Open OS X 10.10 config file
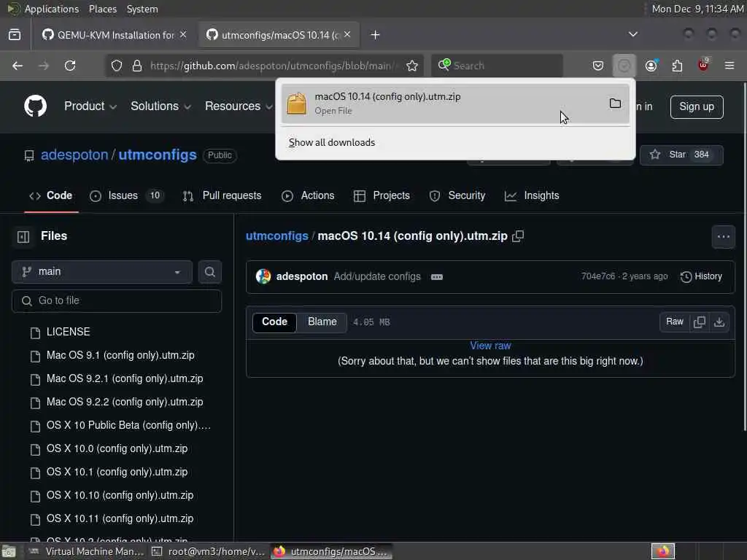Screen dimensions: 747x560 pos(120,495)
